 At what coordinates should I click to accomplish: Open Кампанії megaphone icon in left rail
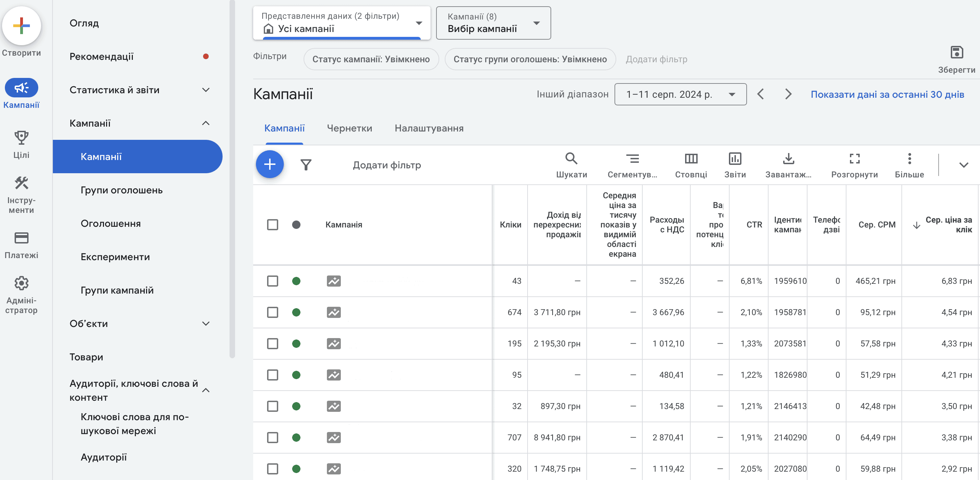click(x=21, y=88)
